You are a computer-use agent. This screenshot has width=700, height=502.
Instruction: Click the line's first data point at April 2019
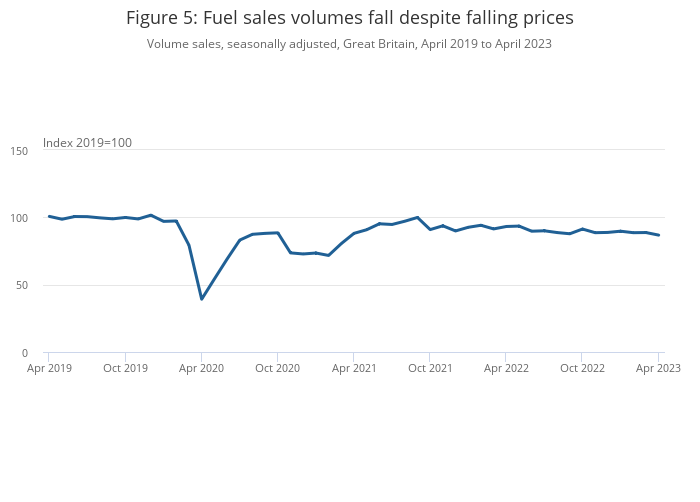49,216
